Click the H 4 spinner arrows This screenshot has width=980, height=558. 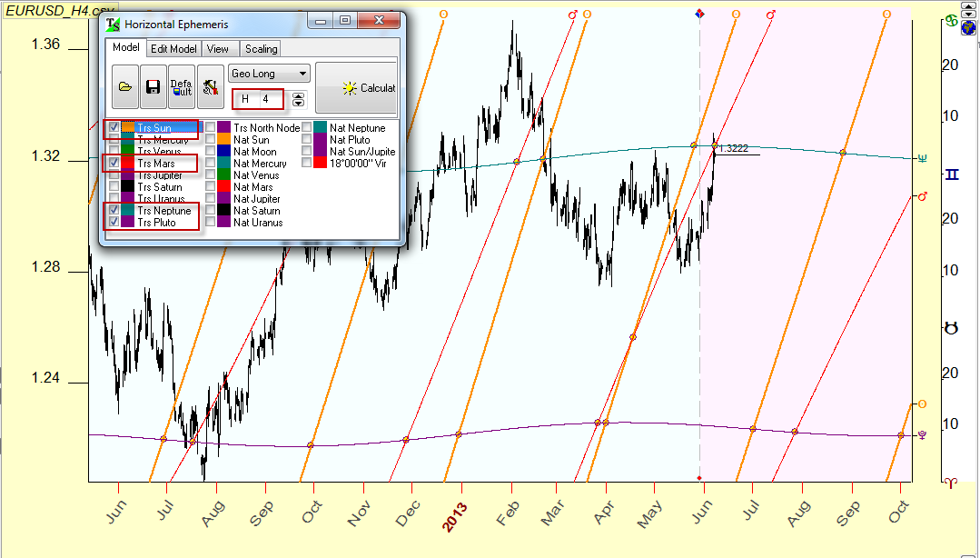click(x=299, y=99)
